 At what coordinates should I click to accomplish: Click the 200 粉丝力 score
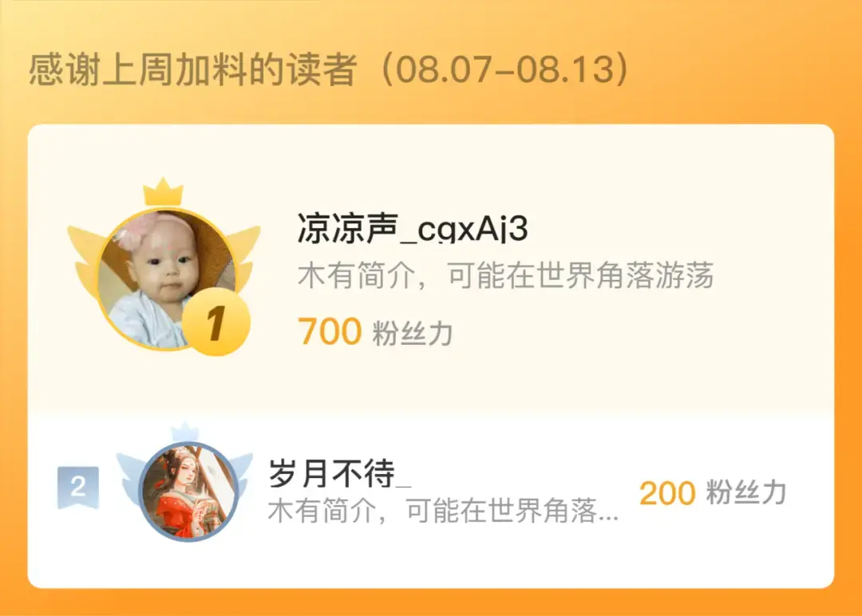[x=713, y=492]
